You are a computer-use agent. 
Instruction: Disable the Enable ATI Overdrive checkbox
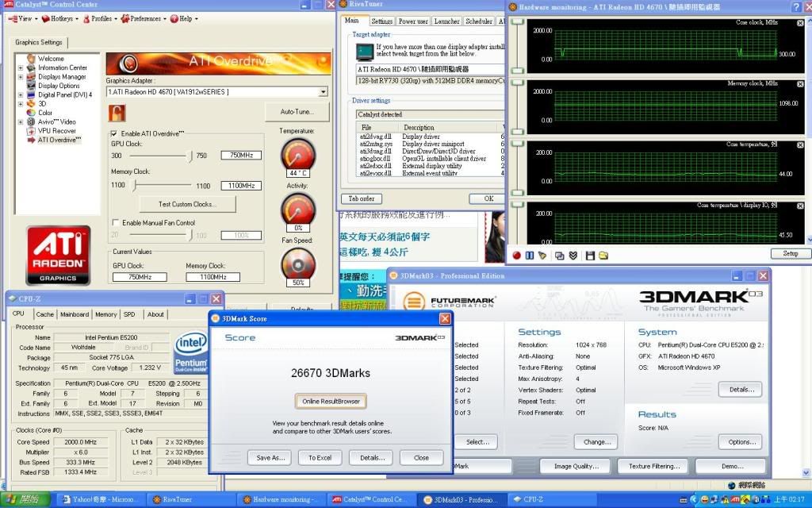114,133
